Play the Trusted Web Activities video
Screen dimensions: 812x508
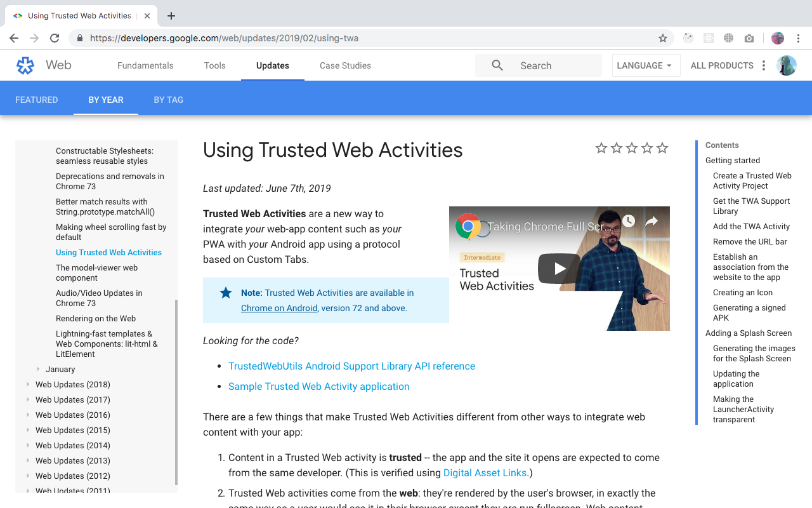pyautogui.click(x=560, y=269)
